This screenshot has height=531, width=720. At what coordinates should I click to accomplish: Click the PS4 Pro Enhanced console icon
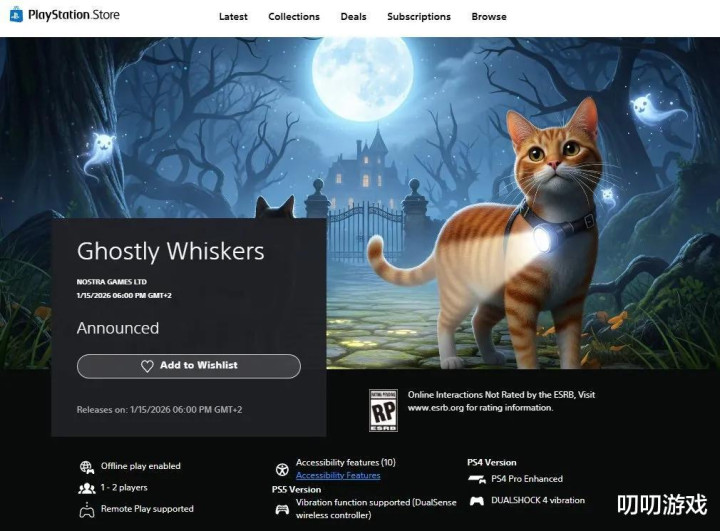click(477, 480)
